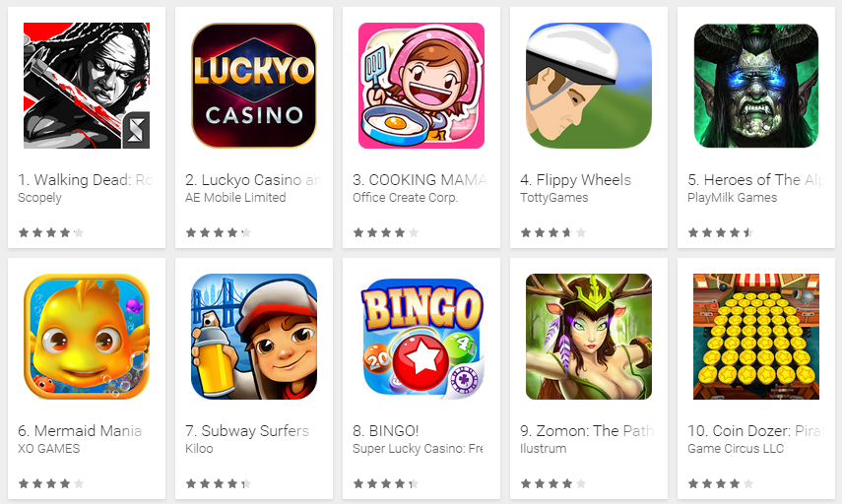Click the Scopely developer name
This screenshot has width=842, height=504.
39,198
